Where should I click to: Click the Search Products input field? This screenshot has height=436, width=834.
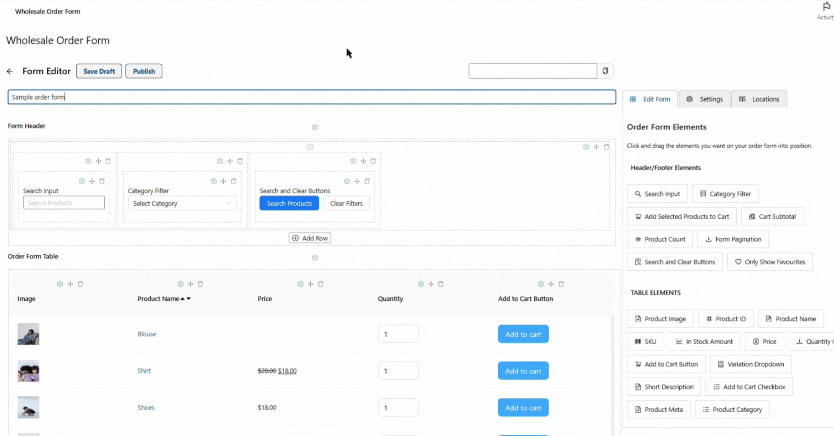pyautogui.click(x=64, y=203)
